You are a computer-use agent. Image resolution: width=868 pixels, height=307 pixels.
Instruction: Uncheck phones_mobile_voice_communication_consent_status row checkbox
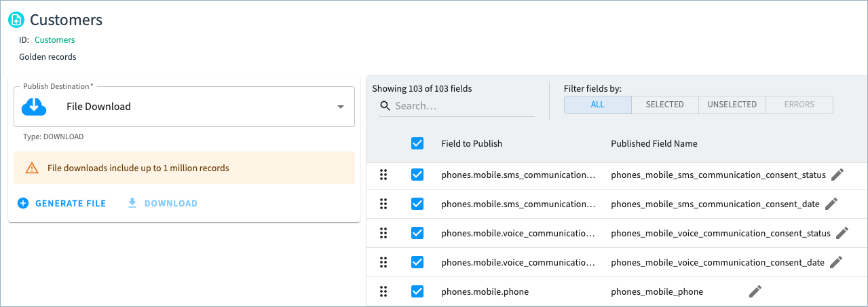(x=417, y=233)
